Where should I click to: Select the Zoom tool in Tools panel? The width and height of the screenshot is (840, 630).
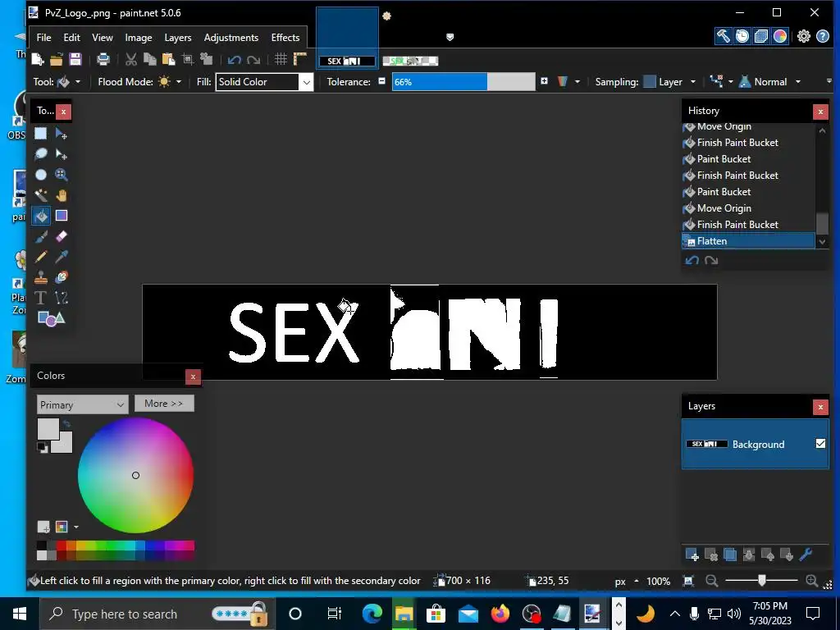[61, 175]
